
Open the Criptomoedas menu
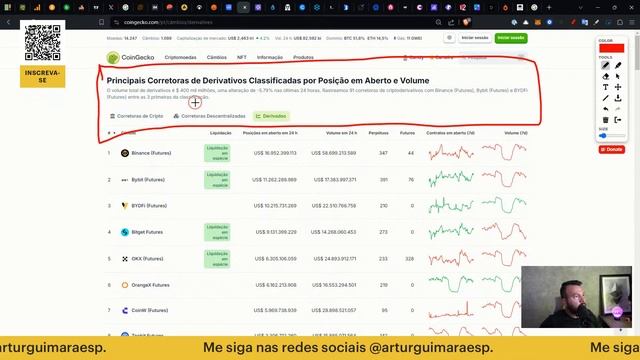(x=180, y=58)
